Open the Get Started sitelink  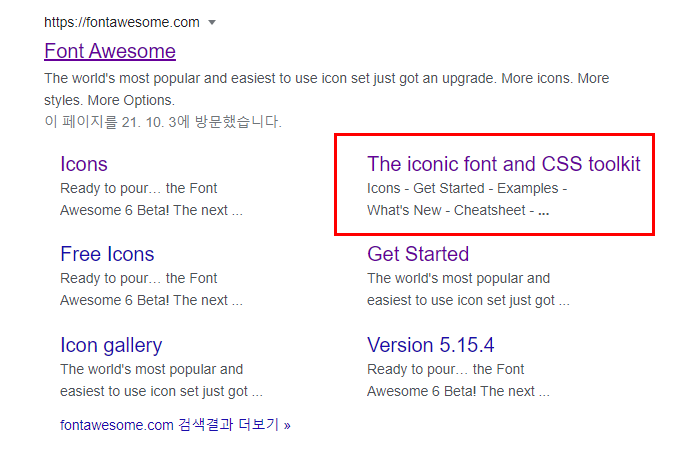(418, 254)
